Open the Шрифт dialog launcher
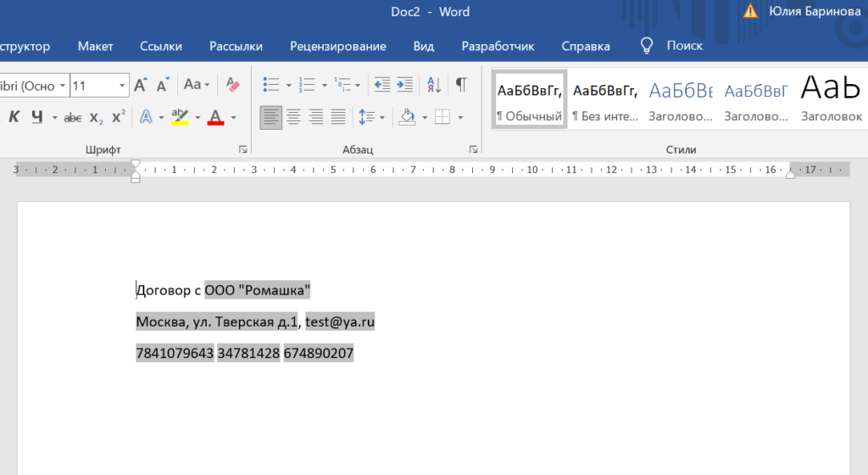868x475 pixels. pyautogui.click(x=243, y=149)
